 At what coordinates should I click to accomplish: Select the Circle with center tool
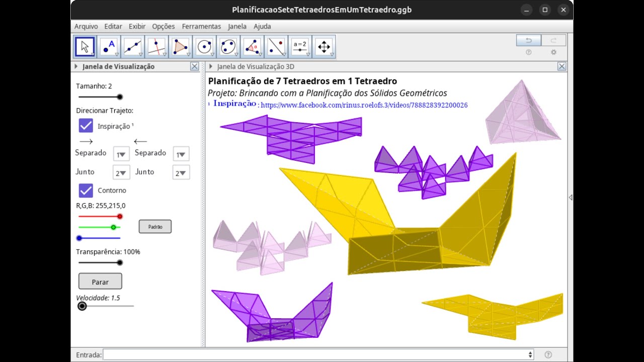(x=204, y=47)
